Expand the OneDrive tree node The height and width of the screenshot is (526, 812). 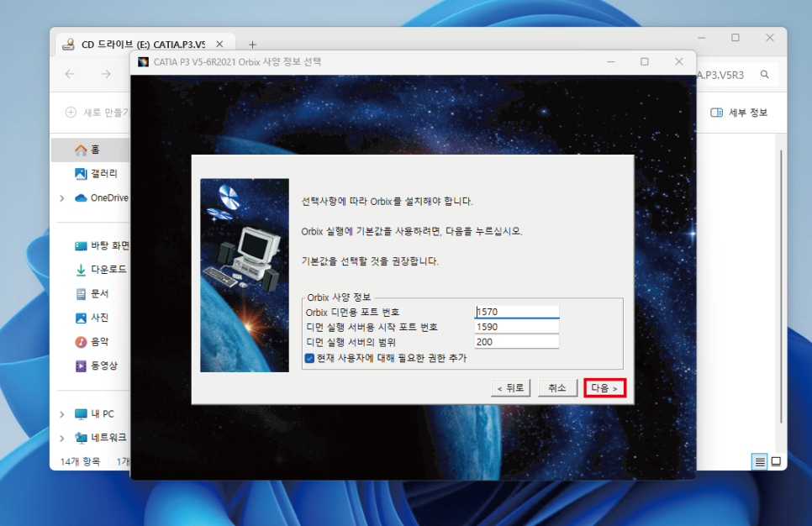[x=62, y=198]
